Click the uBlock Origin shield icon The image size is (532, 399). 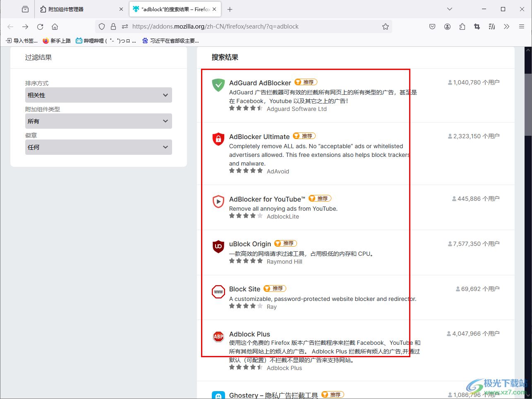[218, 246]
